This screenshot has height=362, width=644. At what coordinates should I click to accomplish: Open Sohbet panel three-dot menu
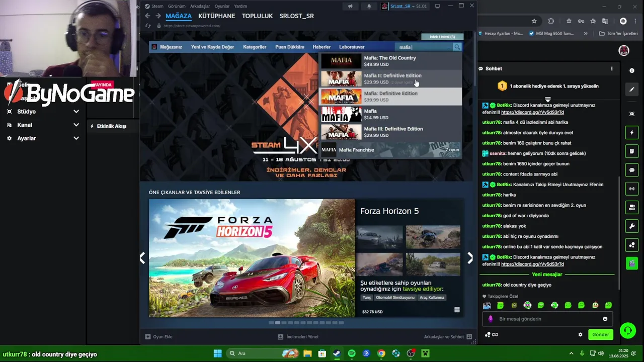click(612, 68)
